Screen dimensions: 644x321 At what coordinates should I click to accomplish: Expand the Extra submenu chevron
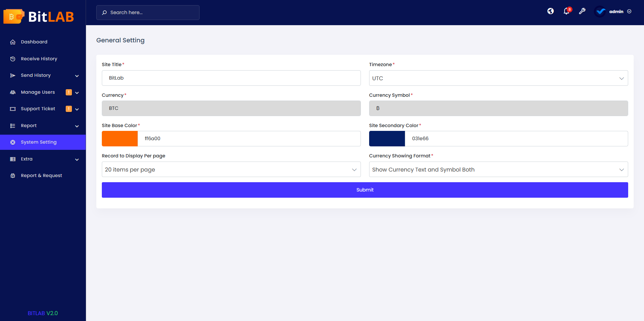click(x=77, y=159)
